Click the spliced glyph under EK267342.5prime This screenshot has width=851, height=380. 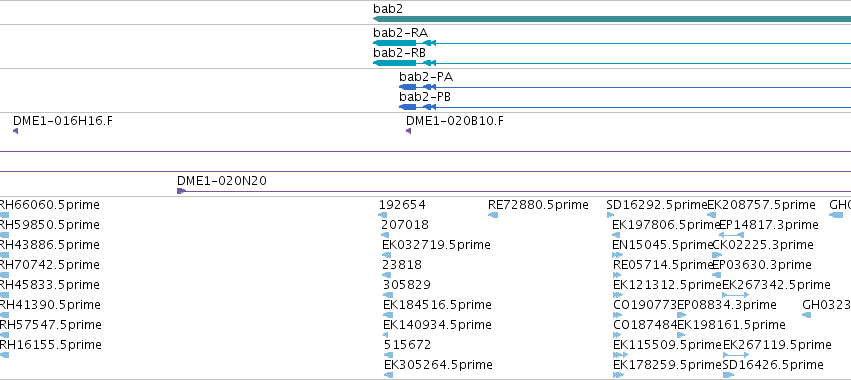pyautogui.click(x=735, y=295)
